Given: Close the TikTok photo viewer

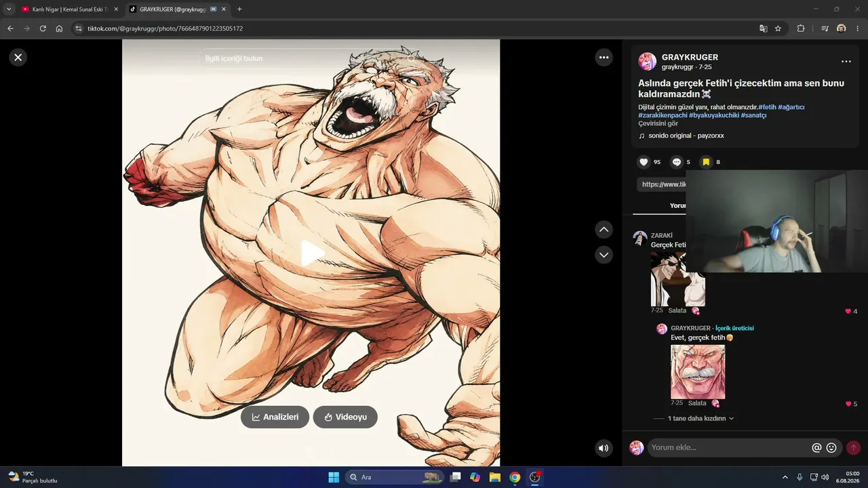Looking at the screenshot, I should 18,58.
